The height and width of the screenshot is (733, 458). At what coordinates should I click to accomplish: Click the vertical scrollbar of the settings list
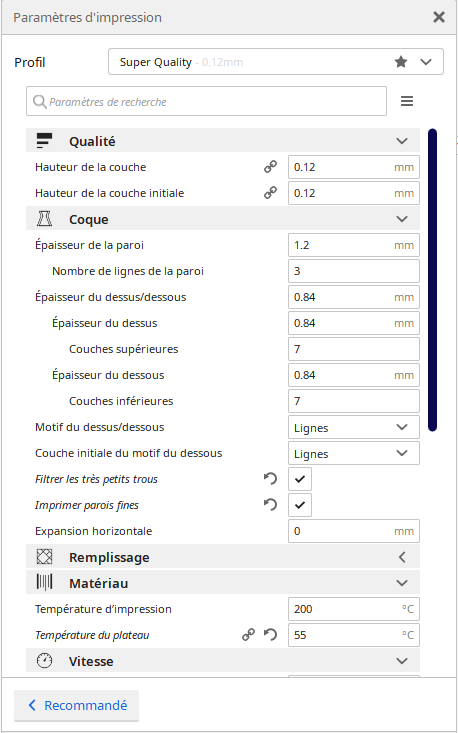coord(432,280)
